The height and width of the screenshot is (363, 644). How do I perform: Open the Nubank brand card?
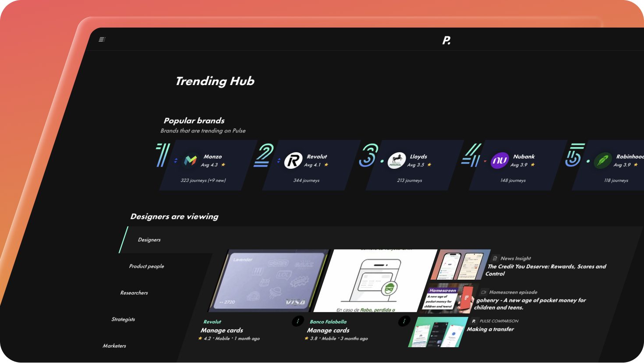click(517, 165)
